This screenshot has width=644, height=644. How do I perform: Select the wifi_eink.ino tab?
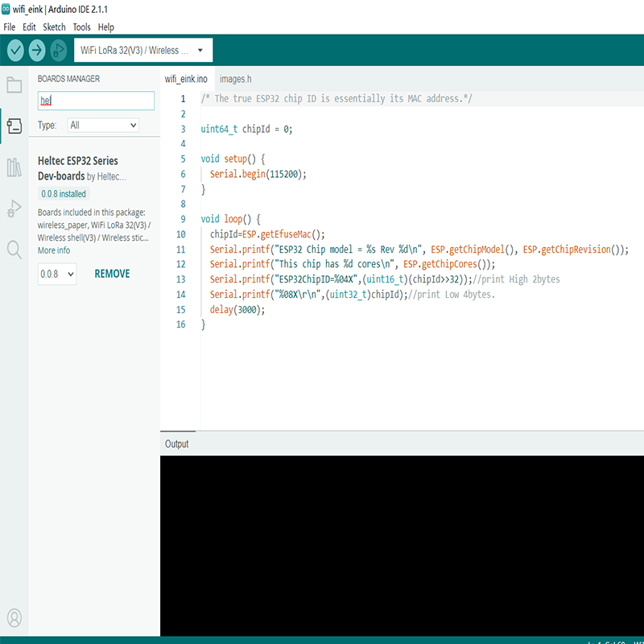(186, 79)
